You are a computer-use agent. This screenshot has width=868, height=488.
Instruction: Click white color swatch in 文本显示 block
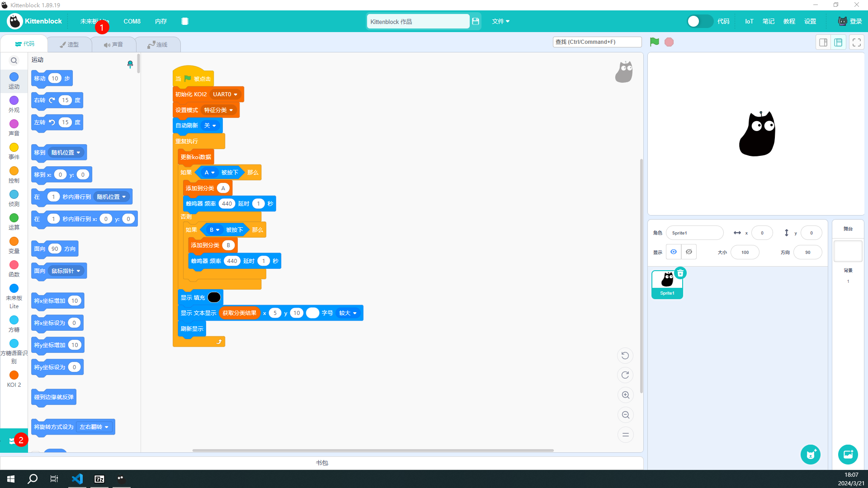(x=312, y=313)
